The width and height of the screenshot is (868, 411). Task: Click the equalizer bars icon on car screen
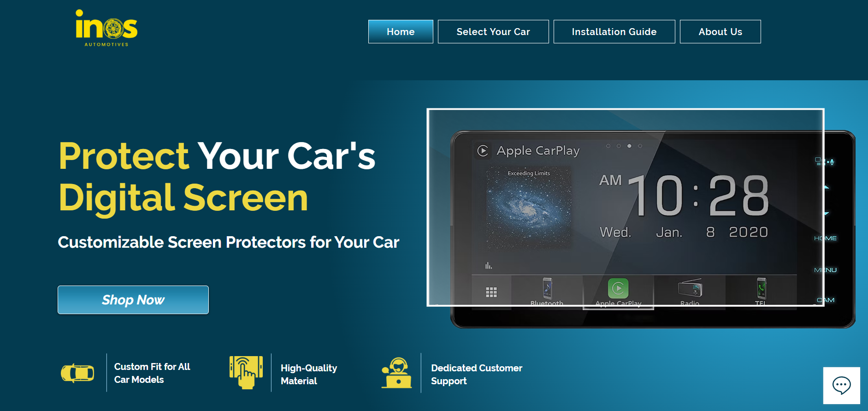pyautogui.click(x=489, y=265)
